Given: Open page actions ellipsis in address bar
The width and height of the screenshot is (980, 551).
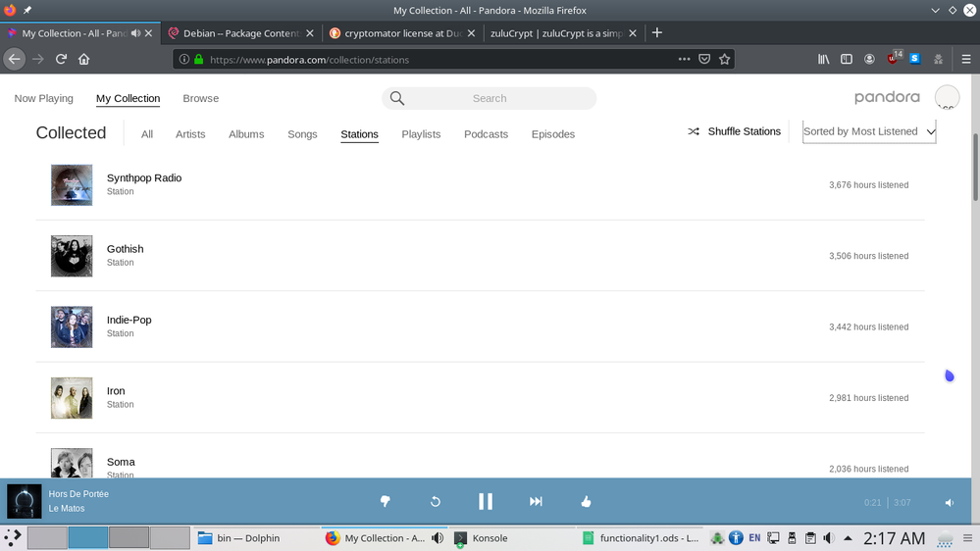Looking at the screenshot, I should click(684, 59).
